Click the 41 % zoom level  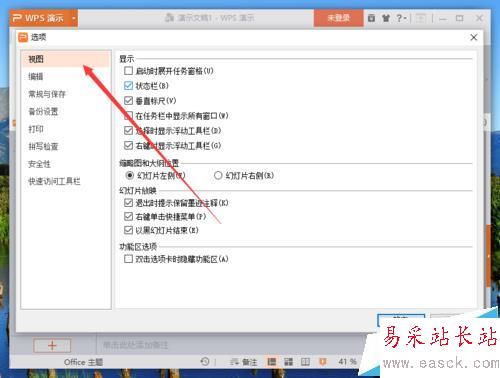(x=348, y=362)
